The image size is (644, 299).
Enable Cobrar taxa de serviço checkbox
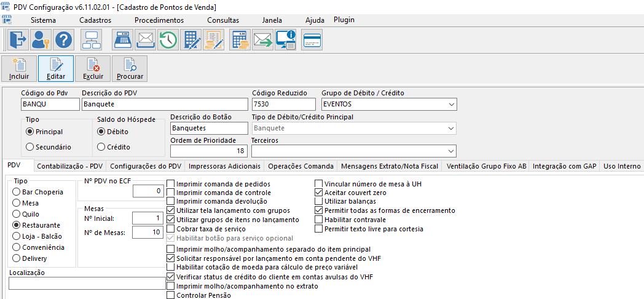coord(170,229)
